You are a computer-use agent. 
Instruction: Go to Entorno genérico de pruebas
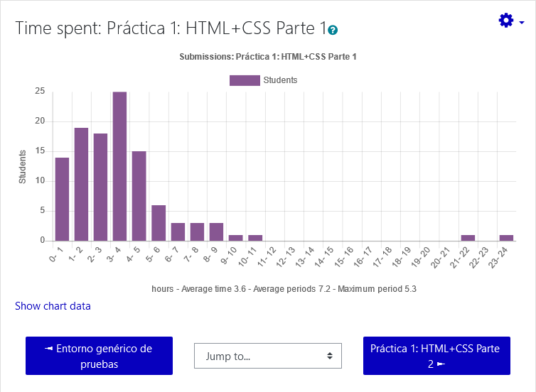tap(99, 356)
